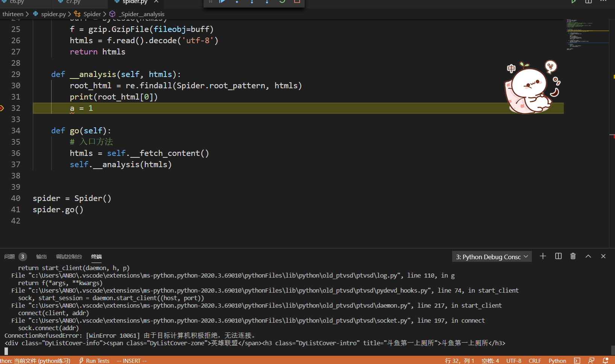Stop the debug session
Viewport: 615px width, 364px height.
point(297,2)
